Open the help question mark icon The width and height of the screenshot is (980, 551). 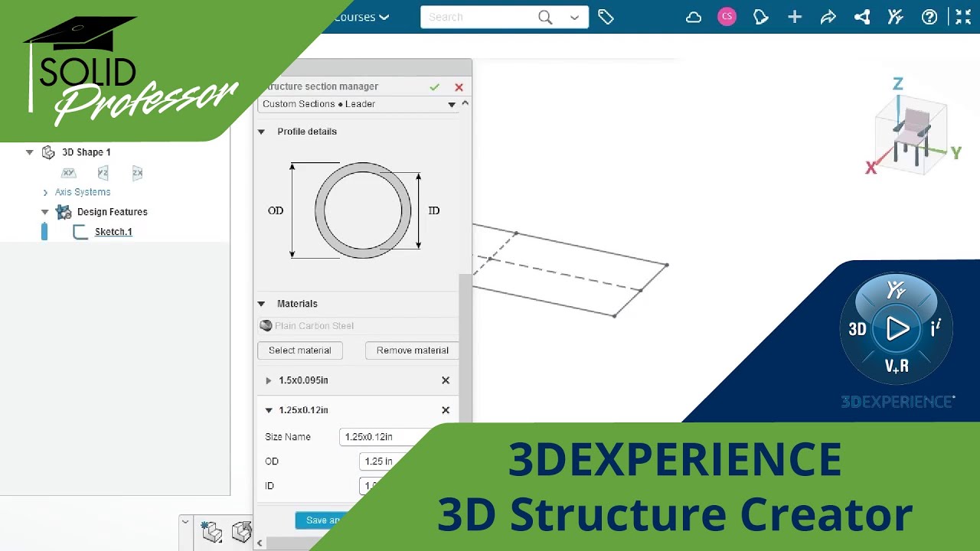pos(929,17)
